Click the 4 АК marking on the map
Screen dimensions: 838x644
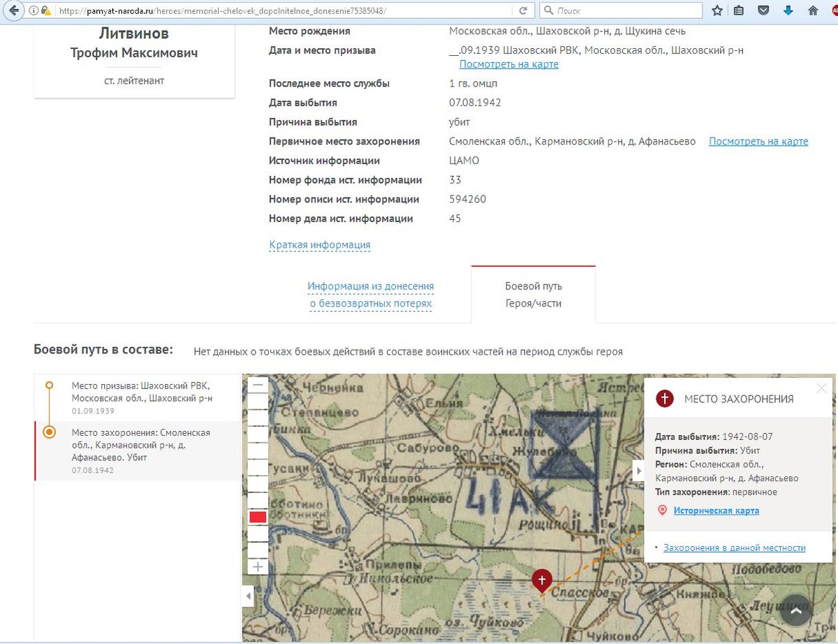point(510,499)
